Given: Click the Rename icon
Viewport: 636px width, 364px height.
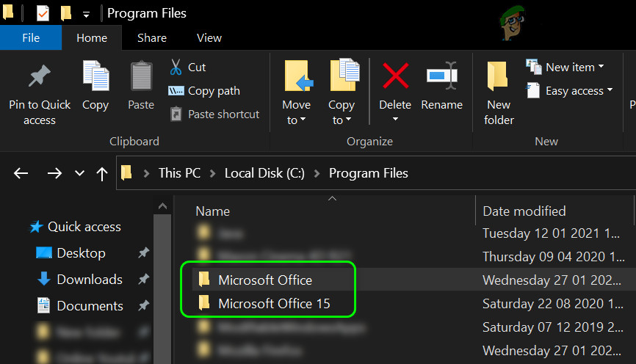Looking at the screenshot, I should (441, 76).
